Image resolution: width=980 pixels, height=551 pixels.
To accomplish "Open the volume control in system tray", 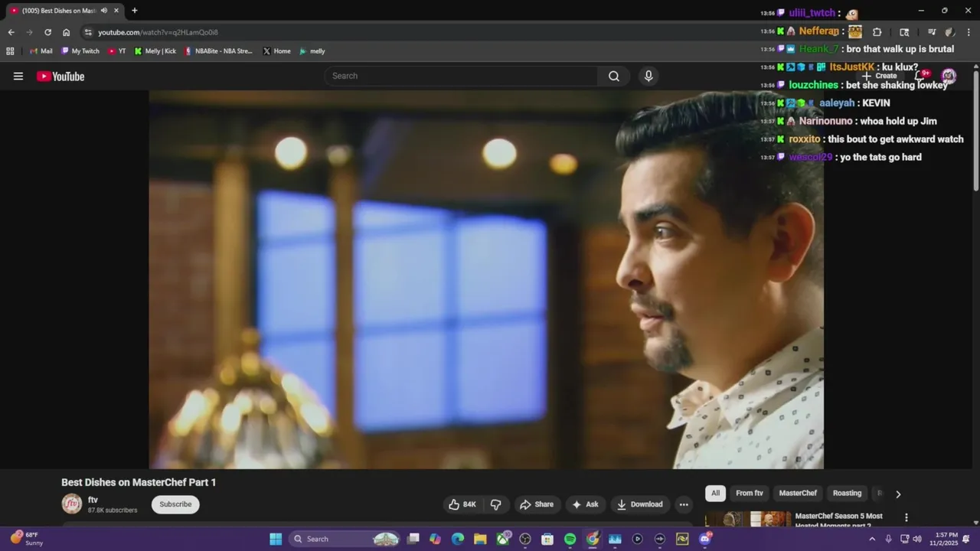I will 917,540.
